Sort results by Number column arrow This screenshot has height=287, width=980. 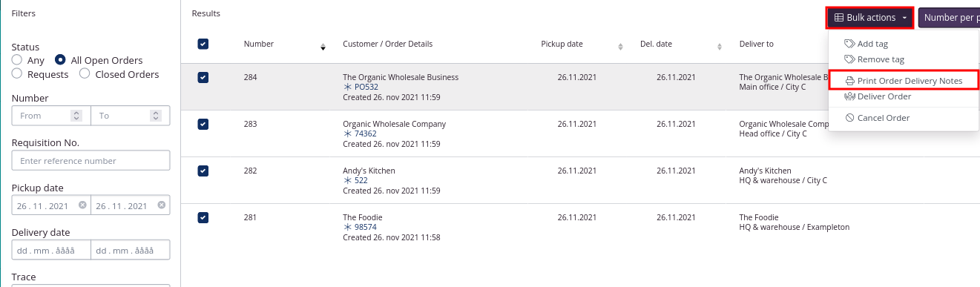[x=323, y=47]
